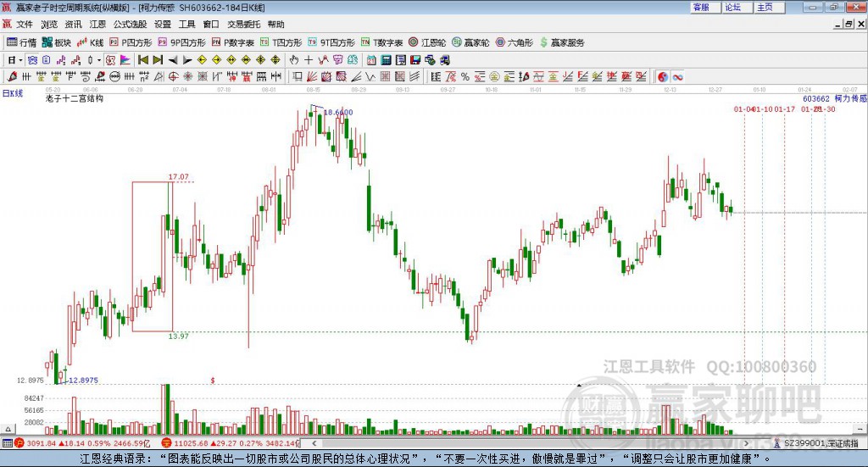The width and height of the screenshot is (868, 467).
Task: Click the 客服 button in title bar
Action: coord(704,7)
